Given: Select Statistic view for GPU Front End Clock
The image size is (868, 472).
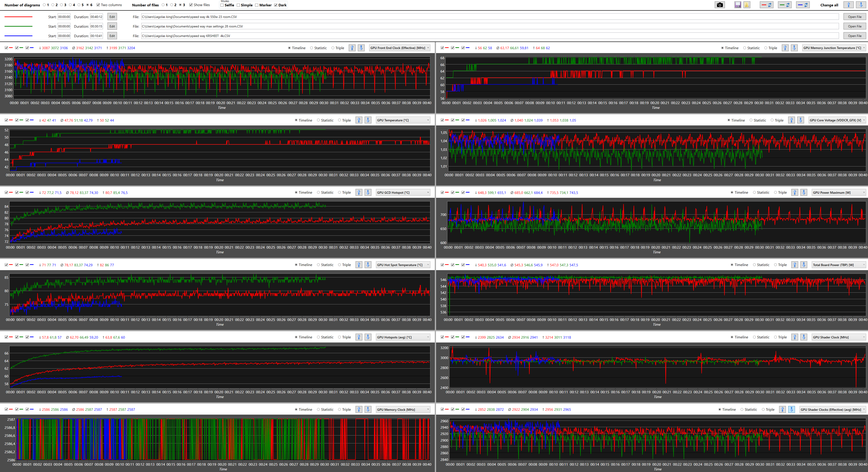Looking at the screenshot, I should (312, 48).
